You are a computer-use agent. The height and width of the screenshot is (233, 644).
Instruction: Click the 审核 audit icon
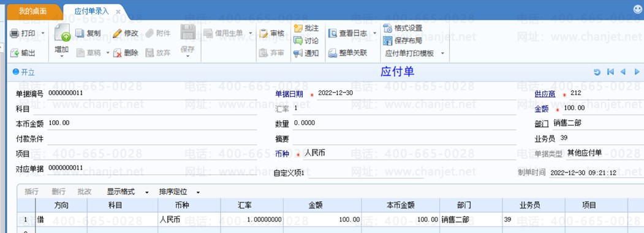(263, 33)
